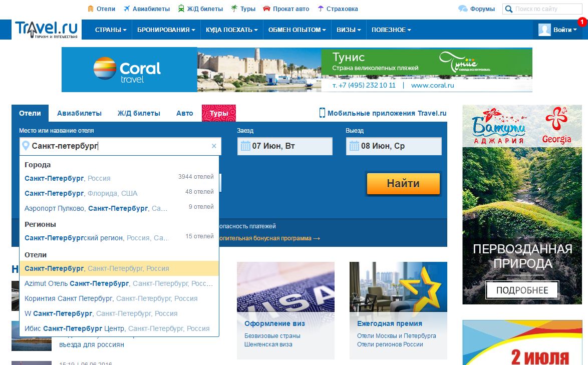Click the bonus program arrow link
Viewport: 588px width, 365px height.
click(x=269, y=238)
